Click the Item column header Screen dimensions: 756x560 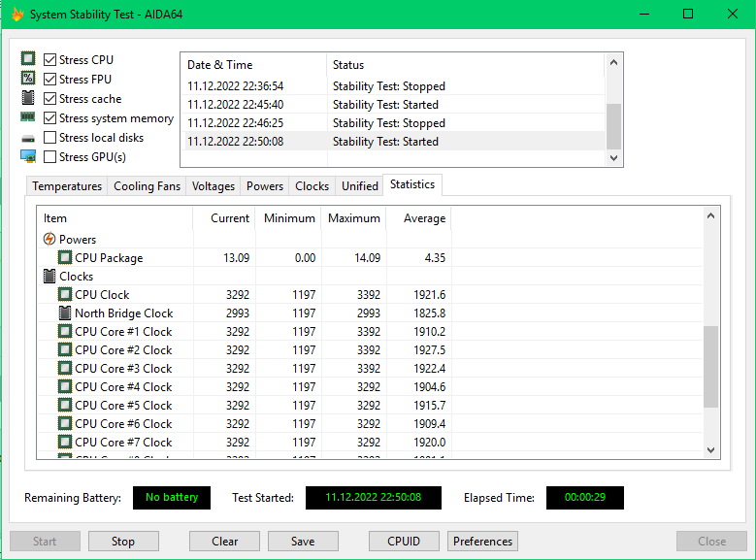115,218
